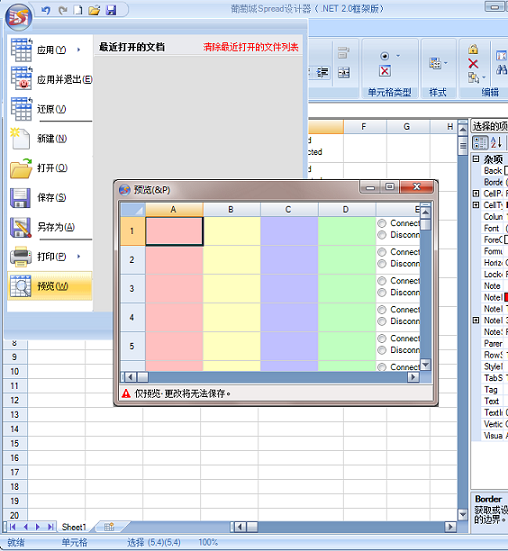508x551 pixels.
Task: Collapse the 杂项 category in property panel
Action: click(x=476, y=159)
